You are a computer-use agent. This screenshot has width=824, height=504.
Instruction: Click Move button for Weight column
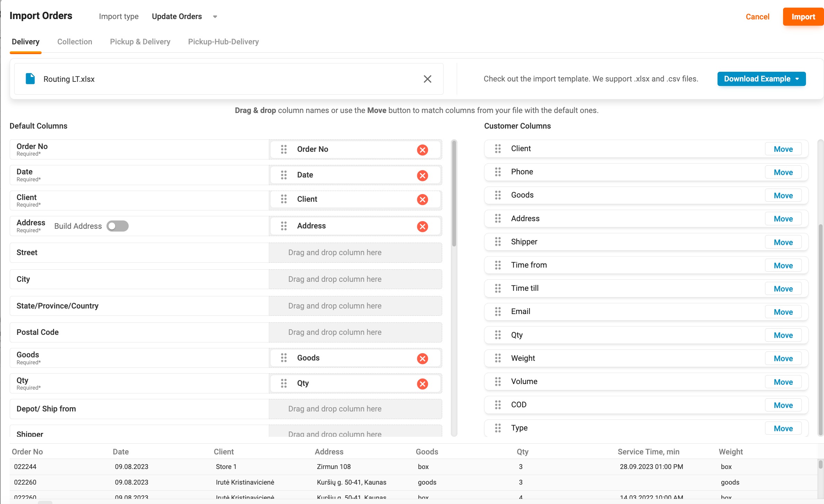tap(783, 358)
